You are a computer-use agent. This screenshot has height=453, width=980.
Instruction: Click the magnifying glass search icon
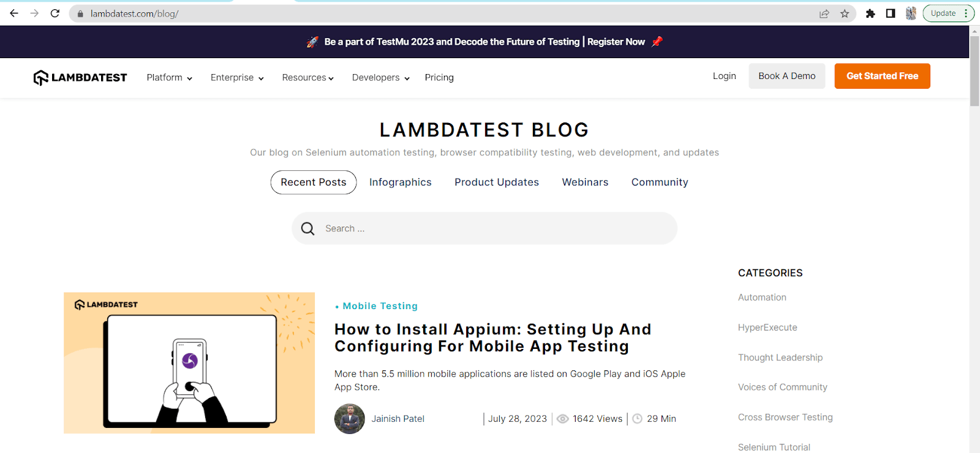tap(308, 229)
